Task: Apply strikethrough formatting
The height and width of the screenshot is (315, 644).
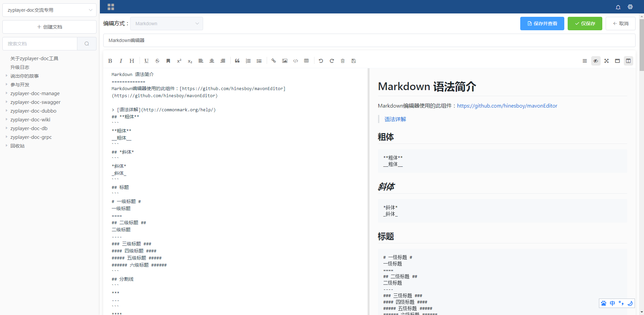Action: [157, 61]
